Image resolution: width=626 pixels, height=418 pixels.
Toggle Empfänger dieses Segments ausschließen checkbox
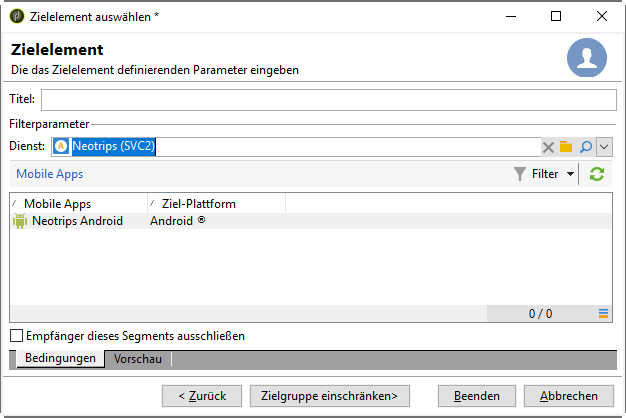[x=16, y=336]
